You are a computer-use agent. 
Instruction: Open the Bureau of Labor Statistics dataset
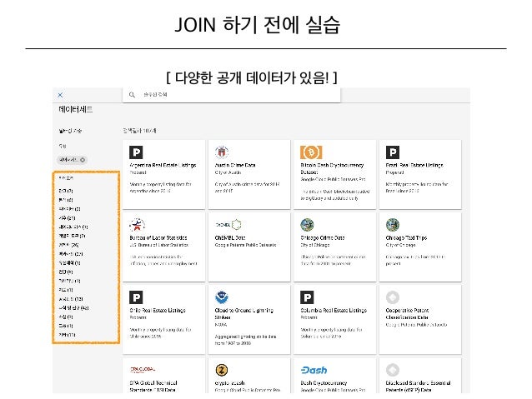pos(158,238)
